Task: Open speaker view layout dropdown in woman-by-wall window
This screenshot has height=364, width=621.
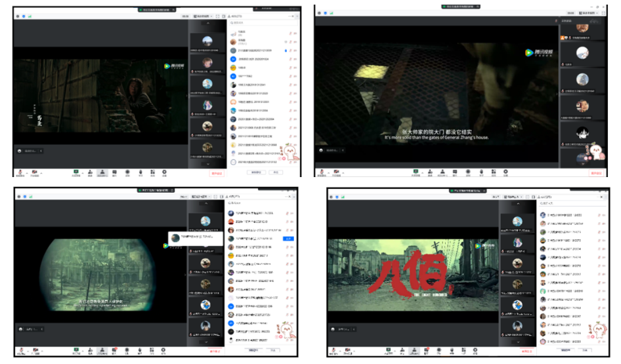Action: point(202,16)
